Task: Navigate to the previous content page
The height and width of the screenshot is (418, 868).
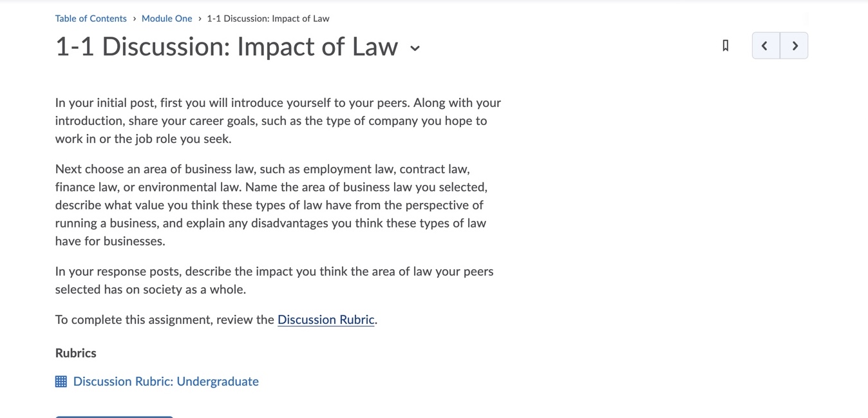Action: tap(765, 45)
